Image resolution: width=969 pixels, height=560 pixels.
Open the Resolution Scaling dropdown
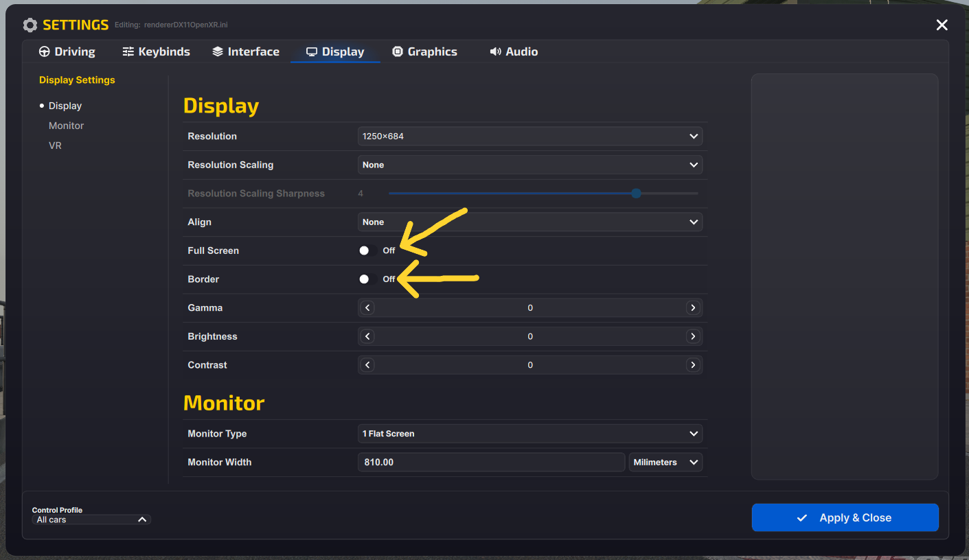point(530,165)
